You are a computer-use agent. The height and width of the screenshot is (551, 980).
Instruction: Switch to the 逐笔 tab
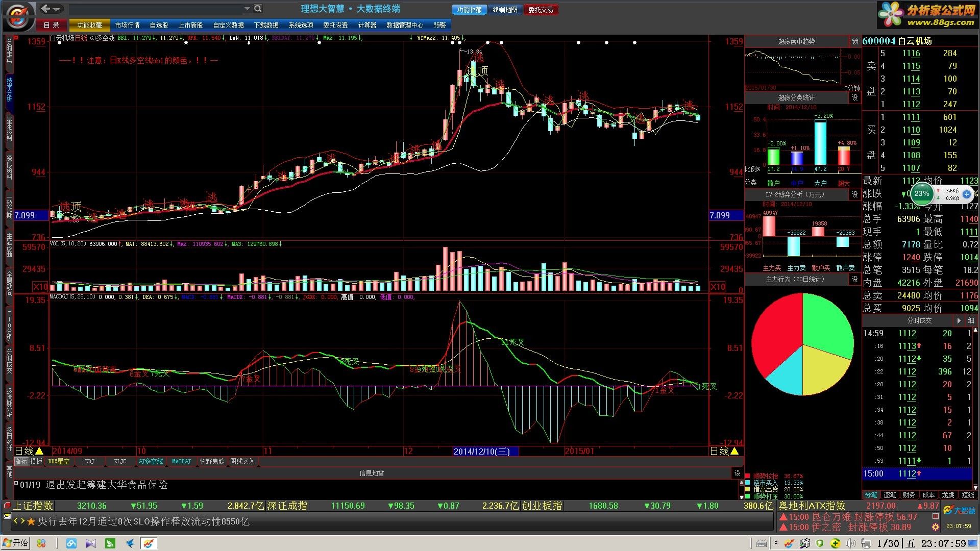click(890, 495)
